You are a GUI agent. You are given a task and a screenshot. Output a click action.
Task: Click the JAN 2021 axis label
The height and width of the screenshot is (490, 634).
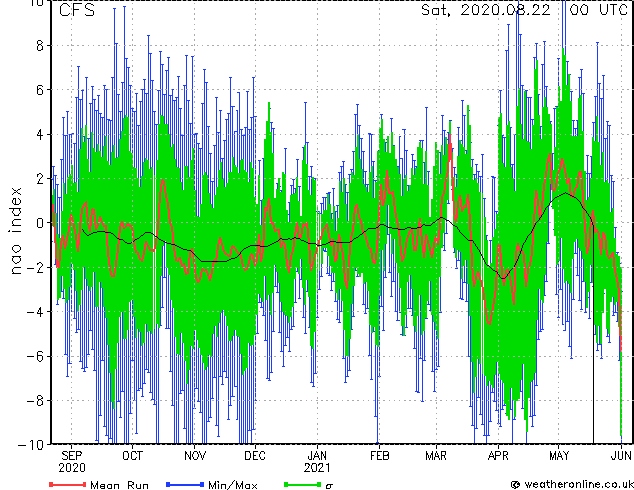pyautogui.click(x=317, y=462)
